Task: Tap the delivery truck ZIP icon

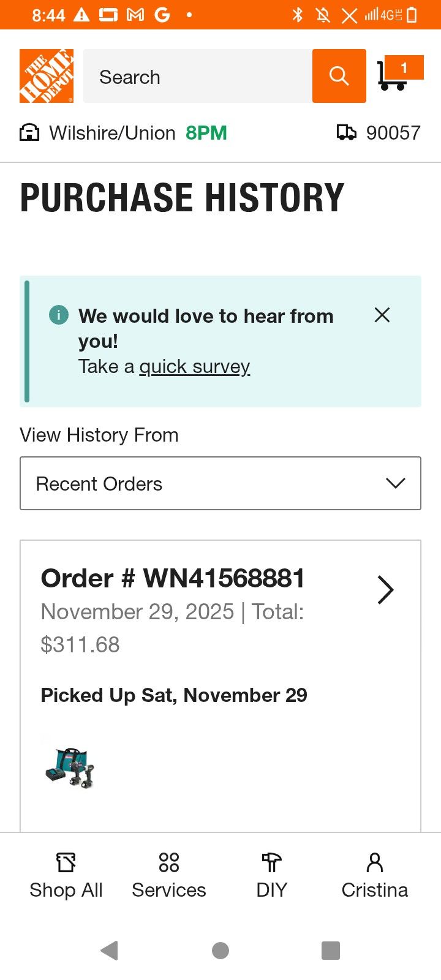Action: click(347, 133)
